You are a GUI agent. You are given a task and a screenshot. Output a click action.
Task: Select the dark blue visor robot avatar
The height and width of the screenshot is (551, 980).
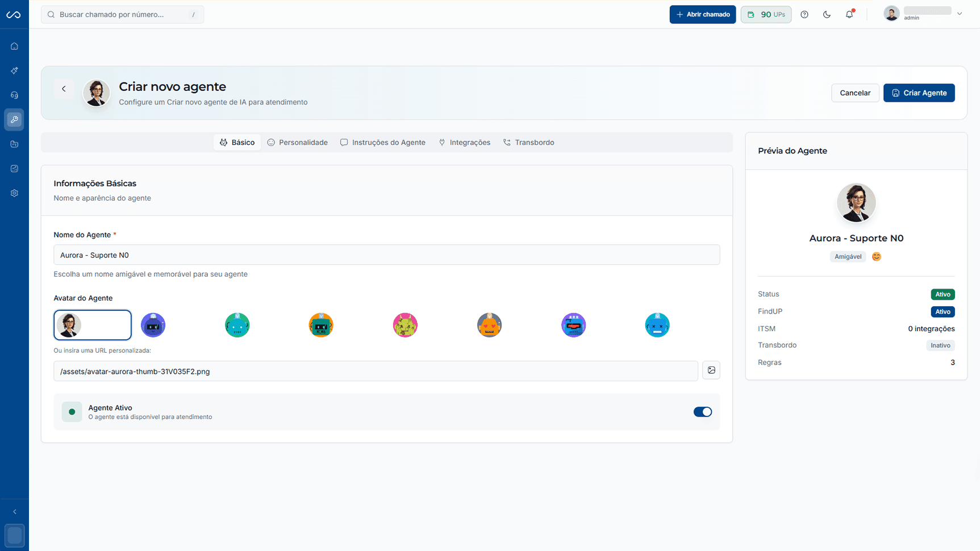[153, 325]
